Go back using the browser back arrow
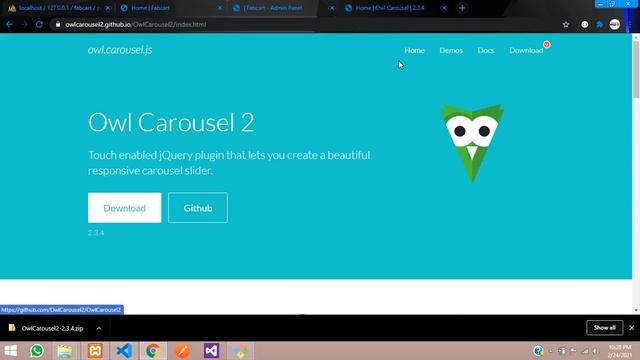Image resolution: width=640 pixels, height=360 pixels. [x=9, y=24]
